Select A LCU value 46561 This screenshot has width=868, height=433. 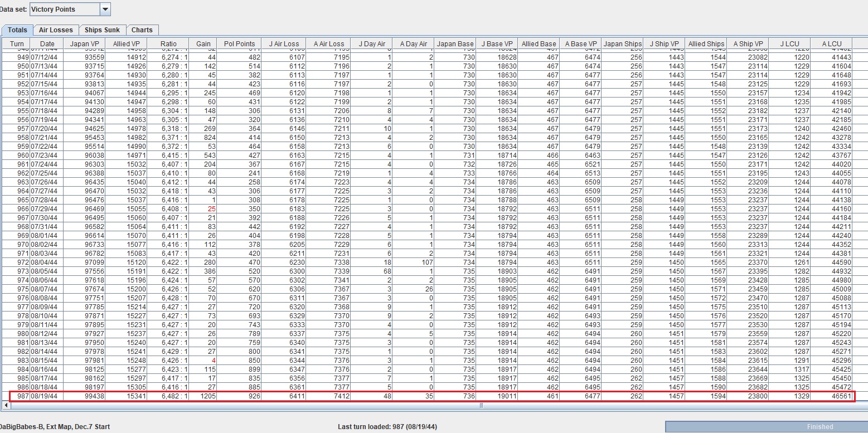point(841,396)
